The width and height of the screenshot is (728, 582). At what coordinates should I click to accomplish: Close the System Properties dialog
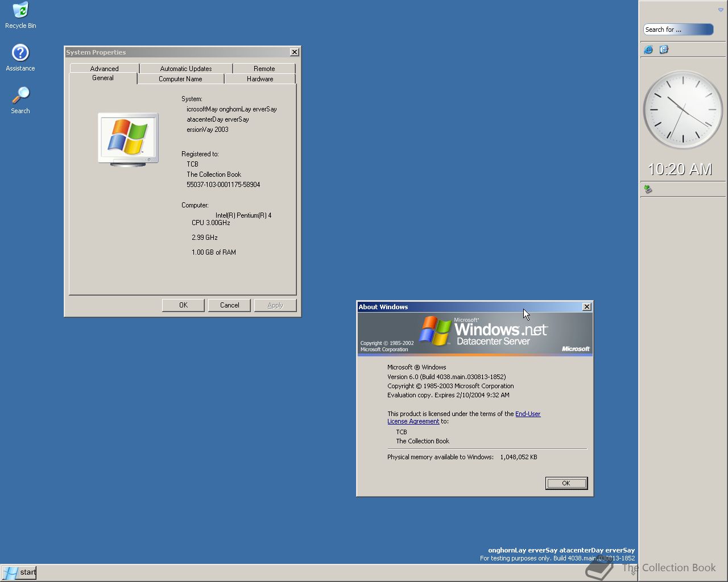tap(294, 52)
